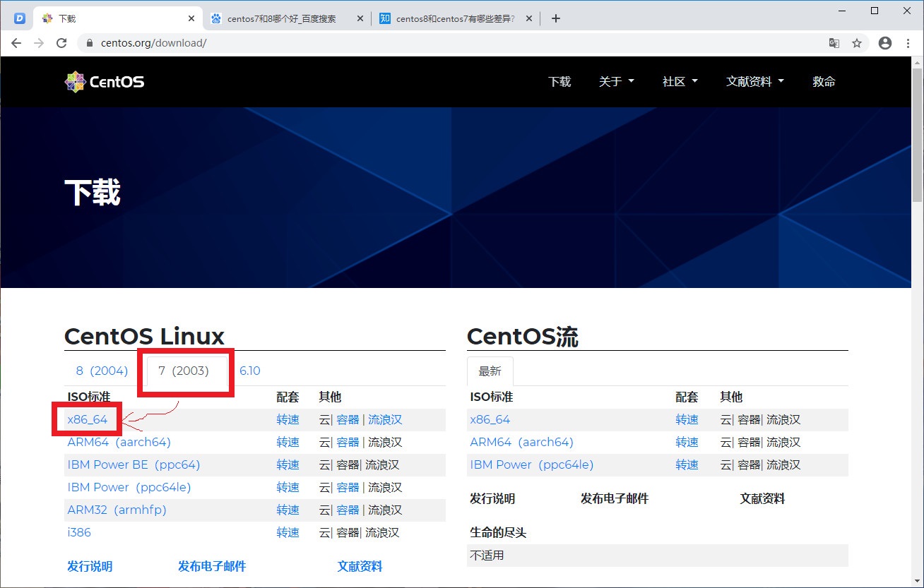Click ARM32 (armhfp) link

[x=117, y=510]
